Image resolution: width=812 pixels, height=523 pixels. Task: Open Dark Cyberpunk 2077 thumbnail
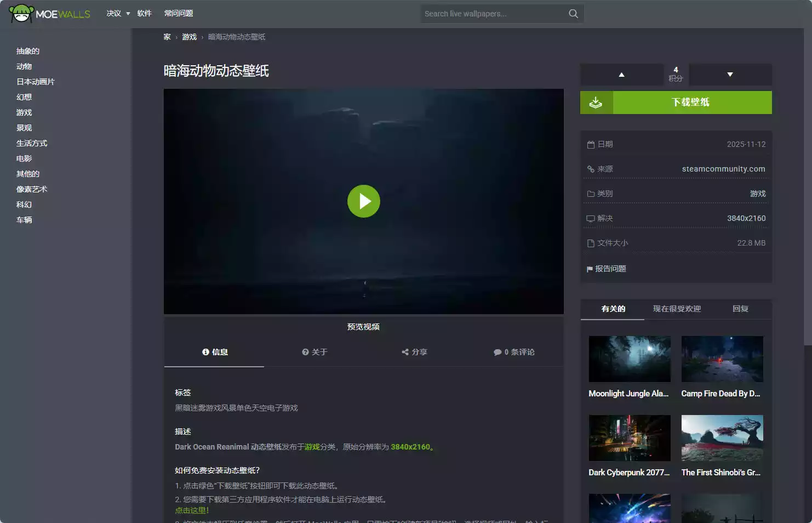click(x=630, y=438)
